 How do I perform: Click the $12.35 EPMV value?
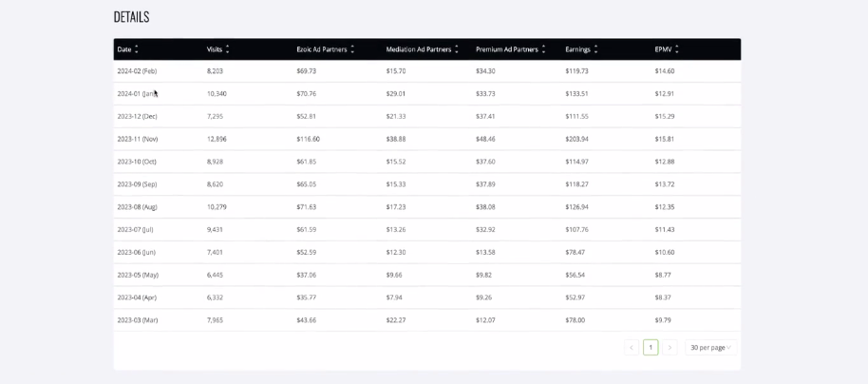pyautogui.click(x=664, y=206)
